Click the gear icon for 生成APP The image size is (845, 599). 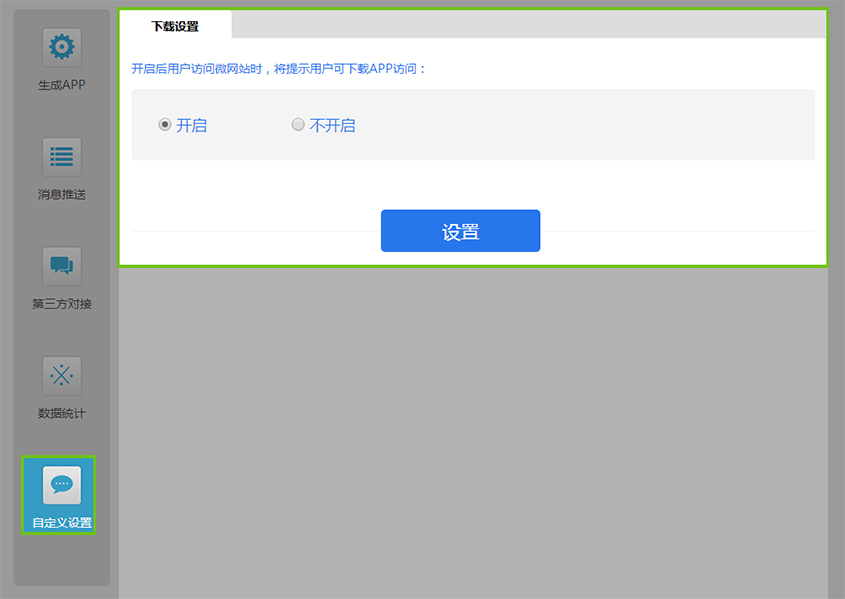(x=62, y=47)
